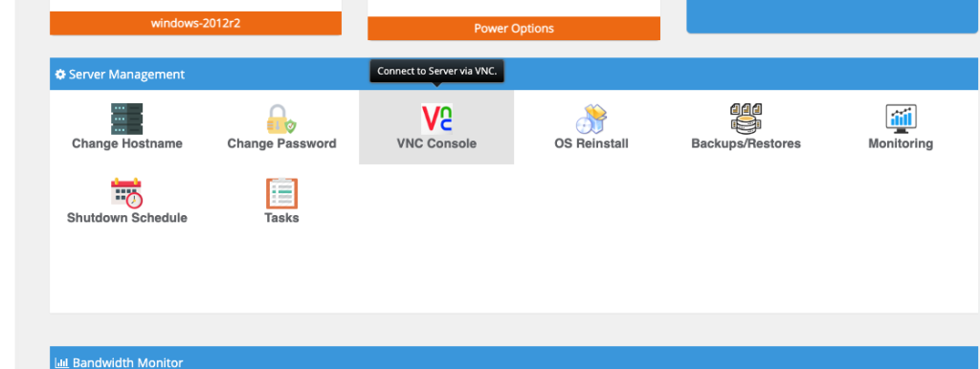Open the Monitoring chart screen icon
Image resolution: width=980 pixels, height=369 pixels.
click(x=901, y=119)
